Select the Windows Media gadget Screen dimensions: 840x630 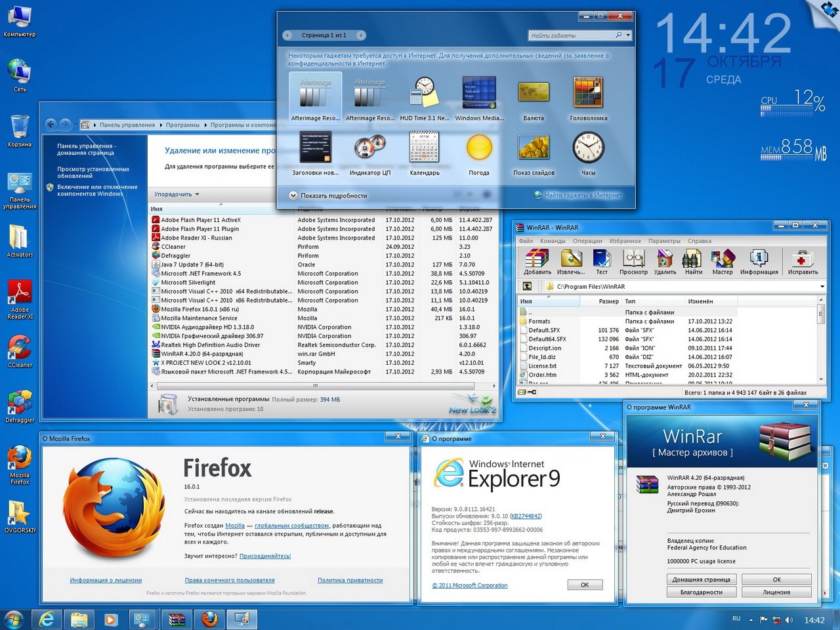click(x=479, y=98)
